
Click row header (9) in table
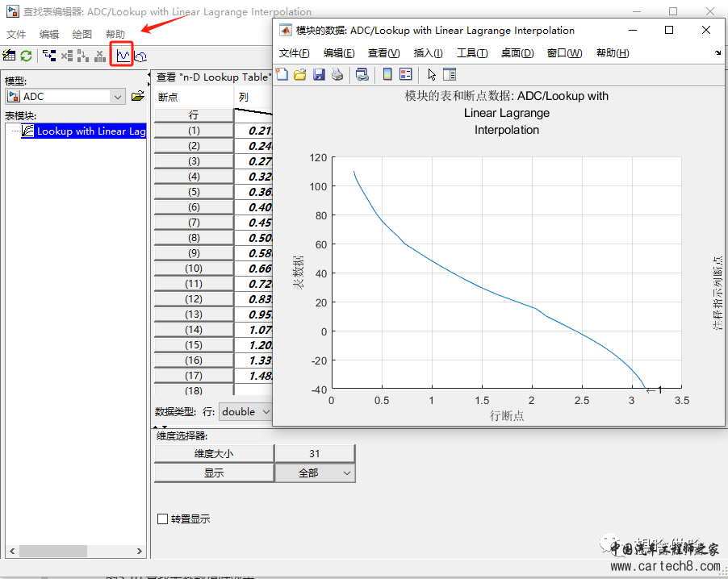point(194,253)
